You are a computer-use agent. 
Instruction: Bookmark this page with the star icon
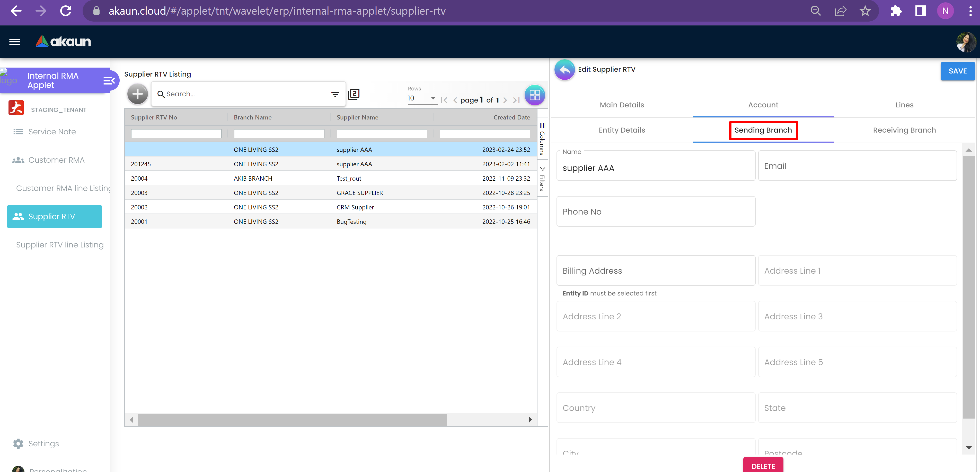pyautogui.click(x=865, y=11)
